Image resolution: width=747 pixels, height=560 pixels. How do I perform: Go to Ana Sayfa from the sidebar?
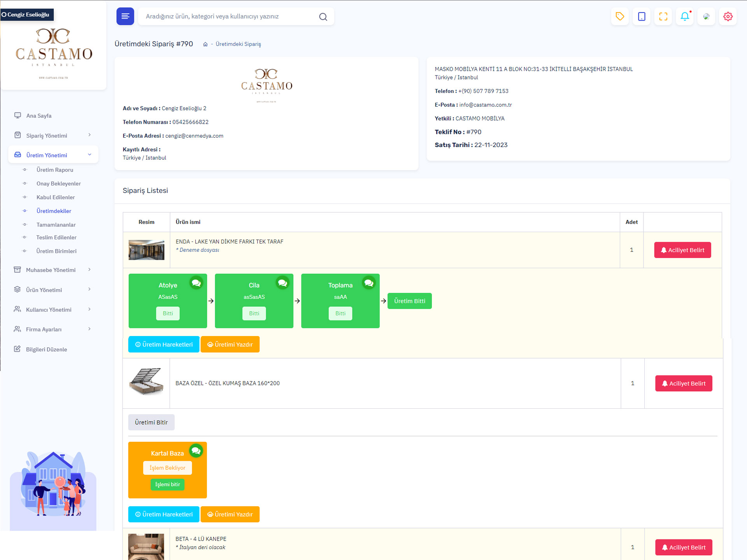coord(39,115)
